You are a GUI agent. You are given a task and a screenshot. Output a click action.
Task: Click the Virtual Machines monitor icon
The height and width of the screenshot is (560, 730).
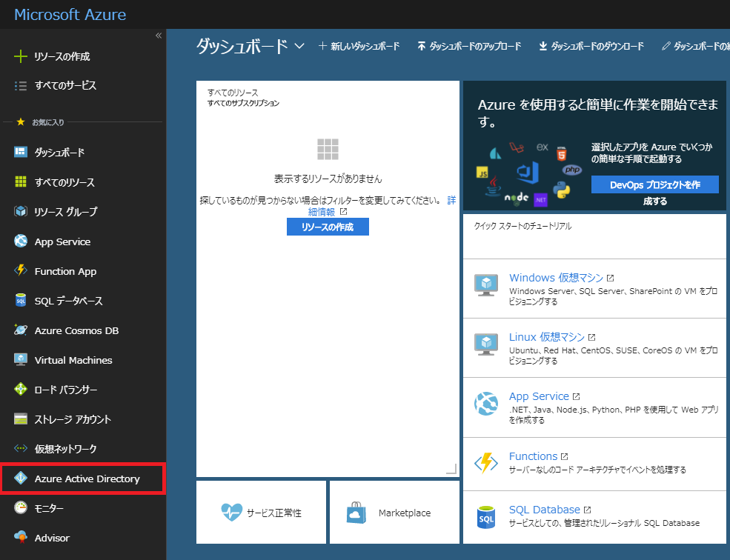click(21, 359)
